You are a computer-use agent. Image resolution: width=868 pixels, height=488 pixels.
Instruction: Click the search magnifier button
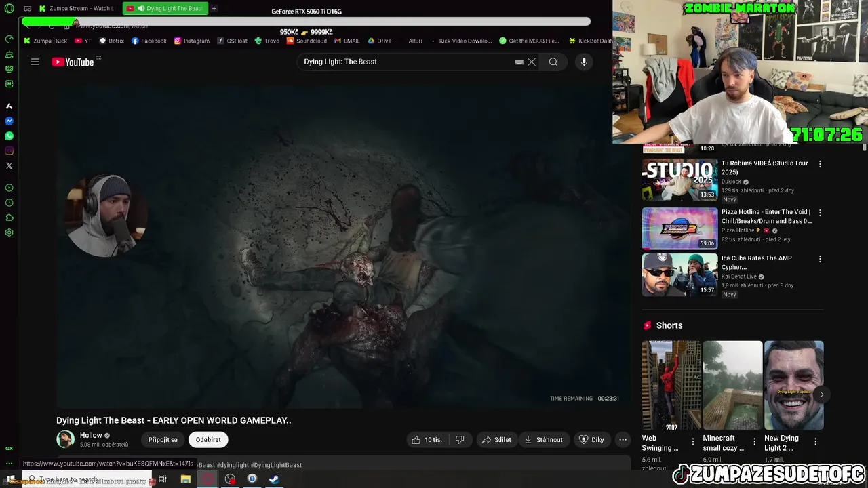553,62
